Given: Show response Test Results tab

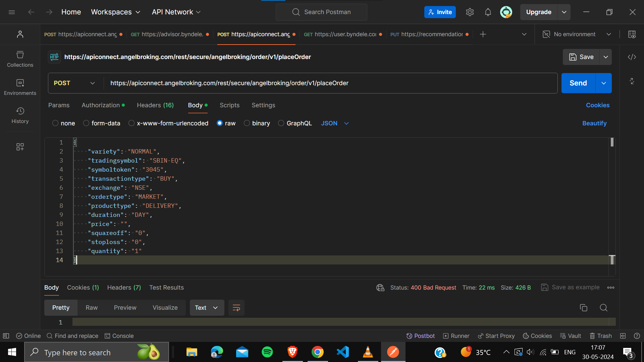Looking at the screenshot, I should (166, 288).
